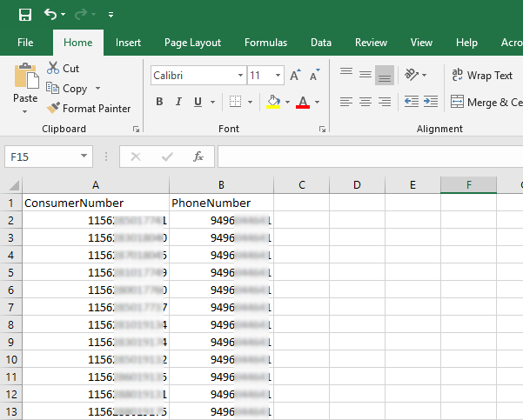523x420 pixels.
Task: Open the font name Calibri dropdown
Action: pos(239,76)
